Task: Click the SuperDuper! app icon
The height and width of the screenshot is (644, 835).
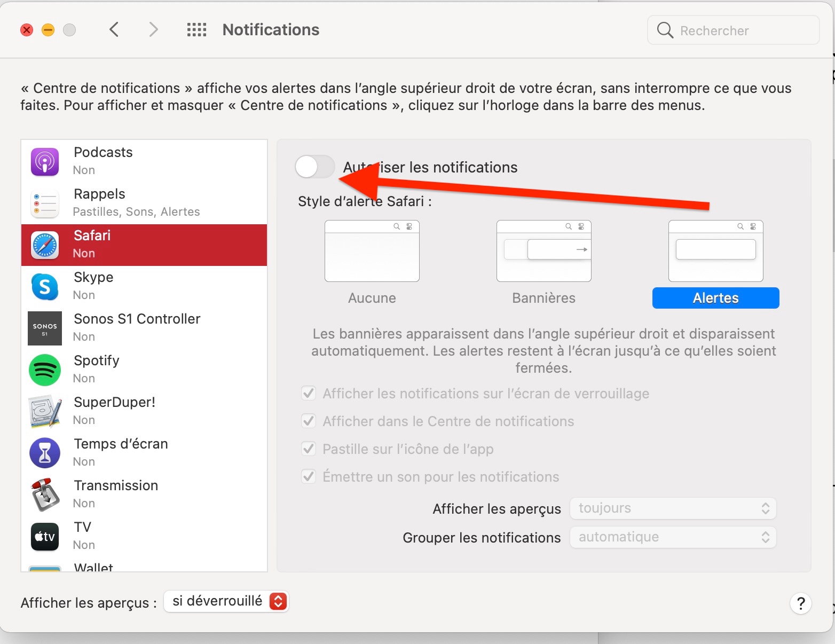Action: tap(45, 412)
